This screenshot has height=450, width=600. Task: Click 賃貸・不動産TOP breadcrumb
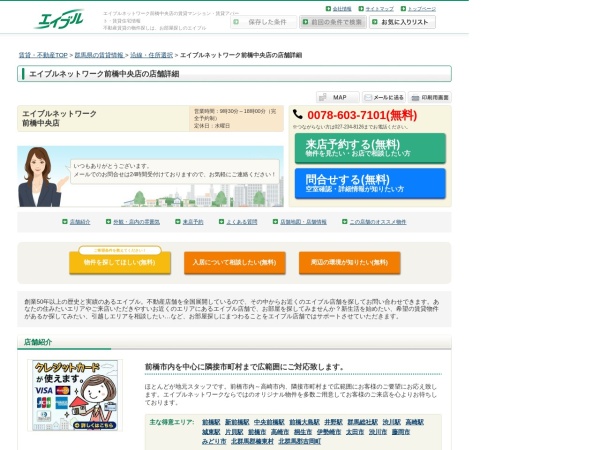[x=43, y=55]
